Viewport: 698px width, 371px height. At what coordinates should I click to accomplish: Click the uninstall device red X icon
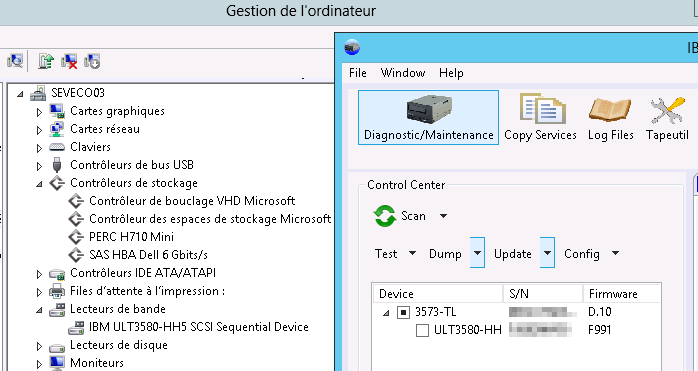pos(69,61)
